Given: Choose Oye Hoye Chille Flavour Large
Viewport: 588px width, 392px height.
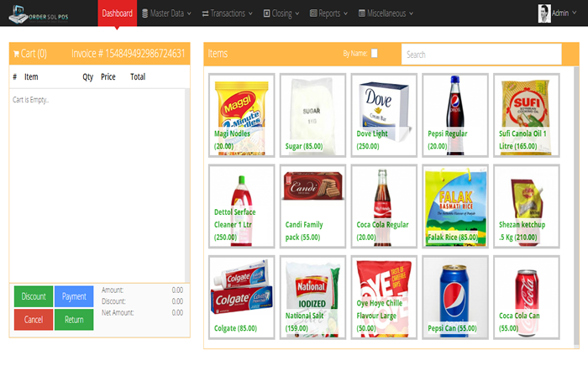Looking at the screenshot, I should [x=384, y=297].
